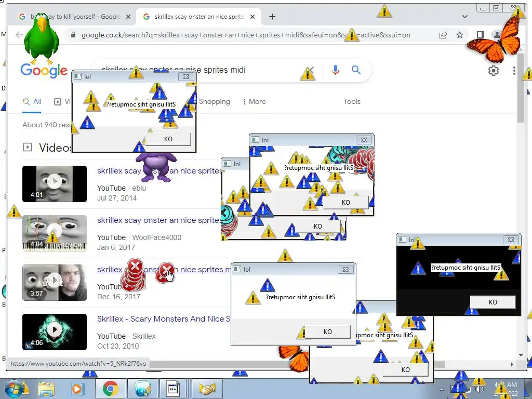Open the script file taskbar icon
This screenshot has height=399, width=532.
tap(173, 389)
